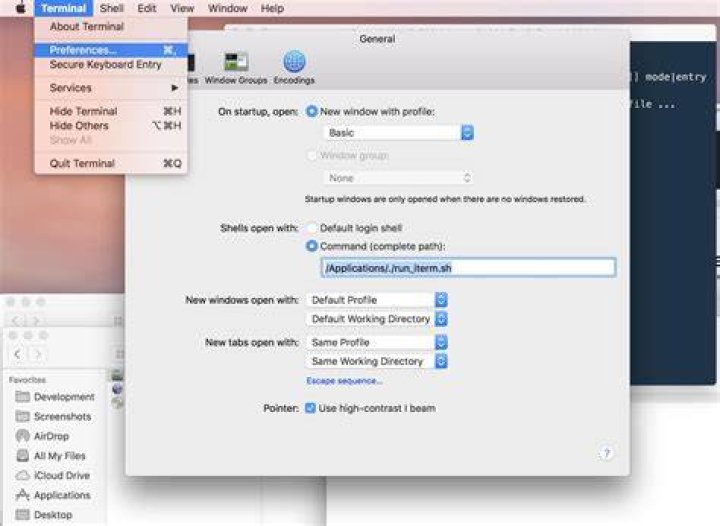Expand the Services submenu
Image resolution: width=720 pixels, height=526 pixels.
point(111,88)
